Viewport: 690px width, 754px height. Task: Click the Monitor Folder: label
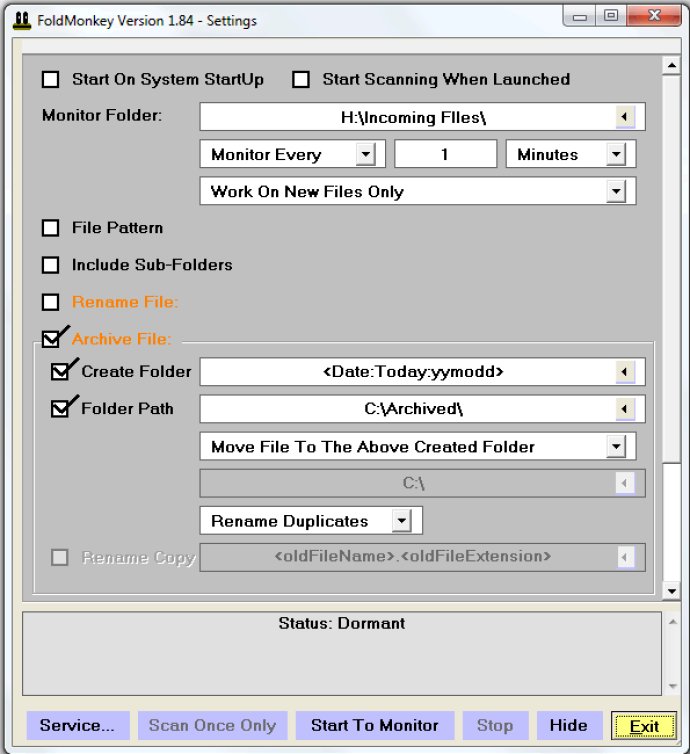coord(102,115)
